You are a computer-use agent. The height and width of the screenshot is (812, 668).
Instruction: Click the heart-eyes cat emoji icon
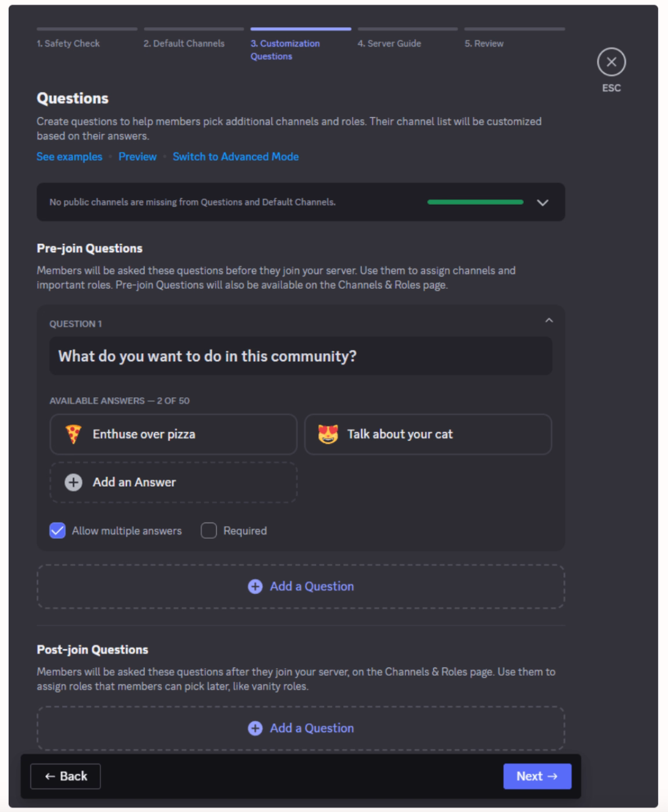[328, 434]
